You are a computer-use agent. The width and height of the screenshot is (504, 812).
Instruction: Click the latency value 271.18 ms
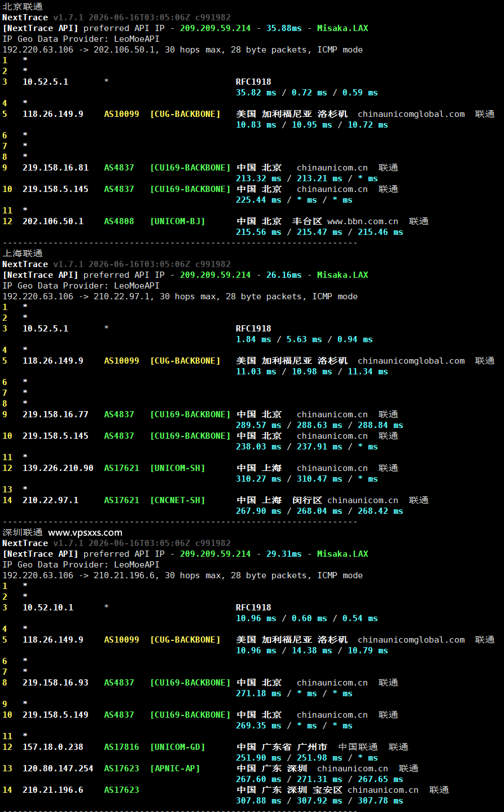point(258,693)
